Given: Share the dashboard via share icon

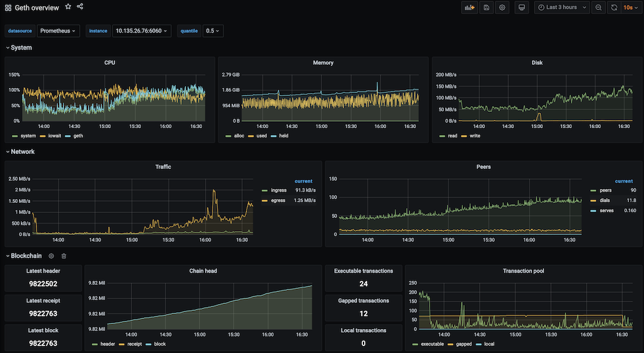Looking at the screenshot, I should point(80,6).
